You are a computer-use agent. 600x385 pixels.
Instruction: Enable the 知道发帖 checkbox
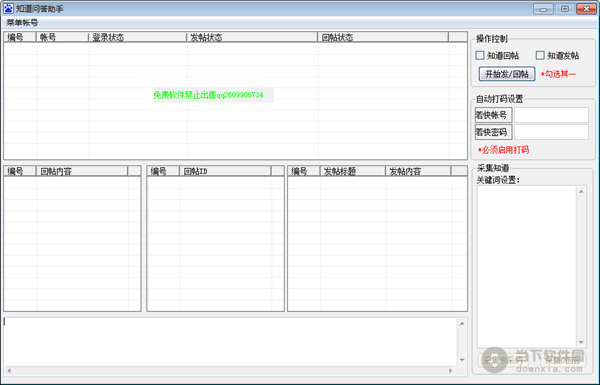pyautogui.click(x=540, y=55)
